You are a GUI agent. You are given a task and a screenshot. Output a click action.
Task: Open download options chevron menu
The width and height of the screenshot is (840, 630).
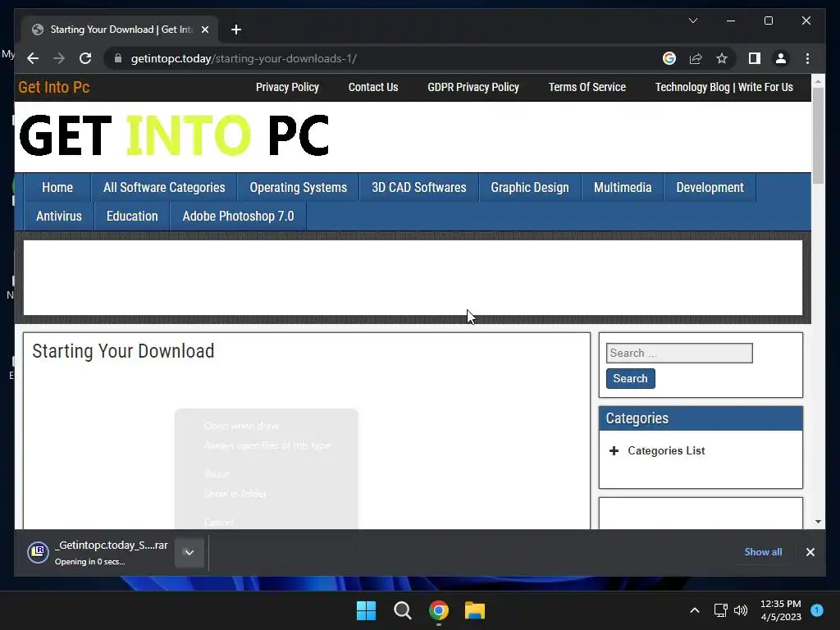[x=189, y=552]
